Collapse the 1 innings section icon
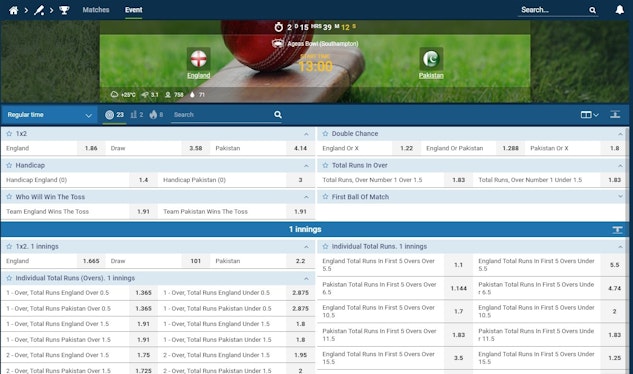 point(617,229)
